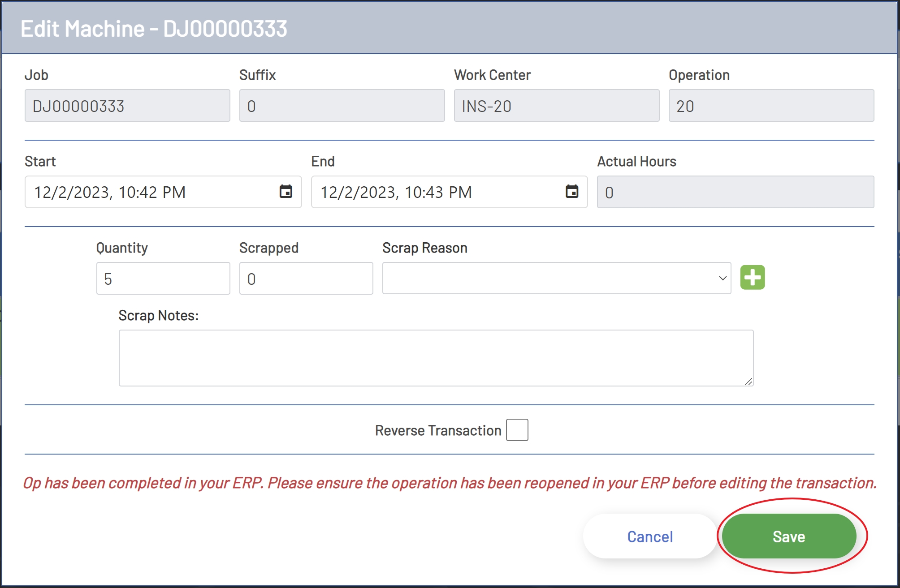Click the Scrapped quantity field
900x588 pixels.
(306, 278)
